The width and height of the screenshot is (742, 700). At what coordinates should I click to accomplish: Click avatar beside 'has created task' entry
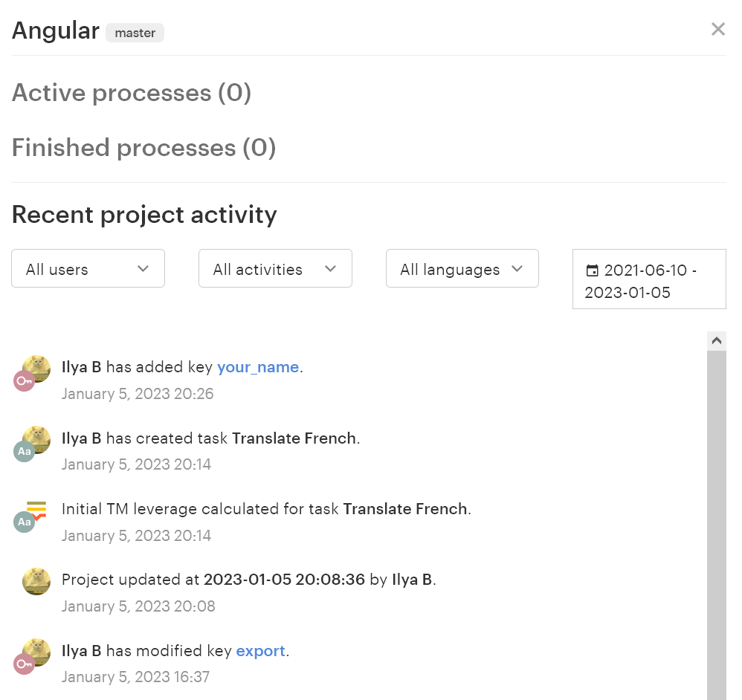(37, 438)
